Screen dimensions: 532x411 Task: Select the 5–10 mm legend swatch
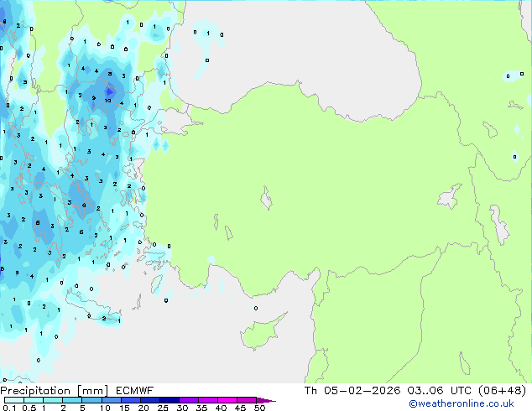92,400
